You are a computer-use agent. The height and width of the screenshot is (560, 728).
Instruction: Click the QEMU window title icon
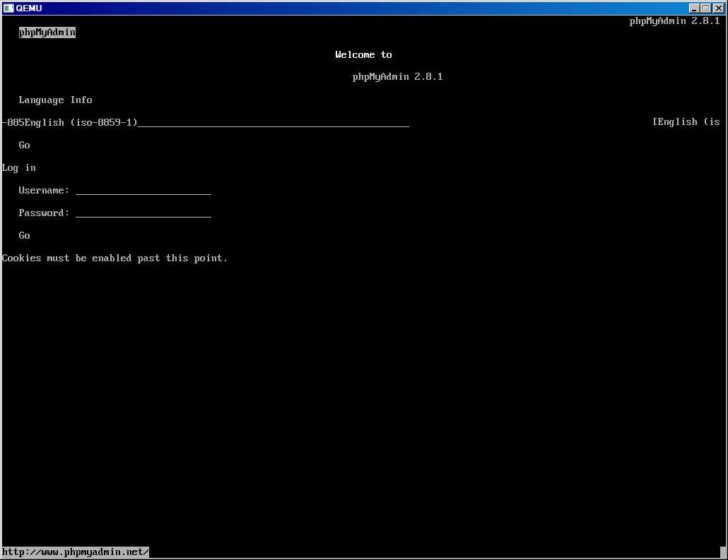(x=8, y=8)
